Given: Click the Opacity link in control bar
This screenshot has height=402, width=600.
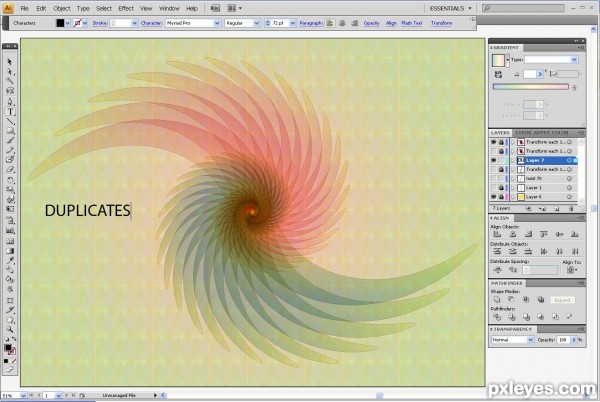Looking at the screenshot, I should point(371,23).
